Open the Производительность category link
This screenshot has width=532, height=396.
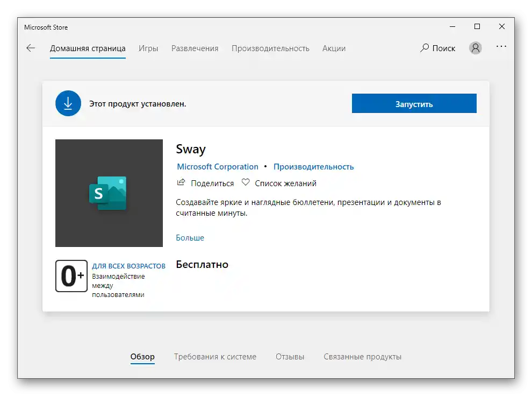313,167
